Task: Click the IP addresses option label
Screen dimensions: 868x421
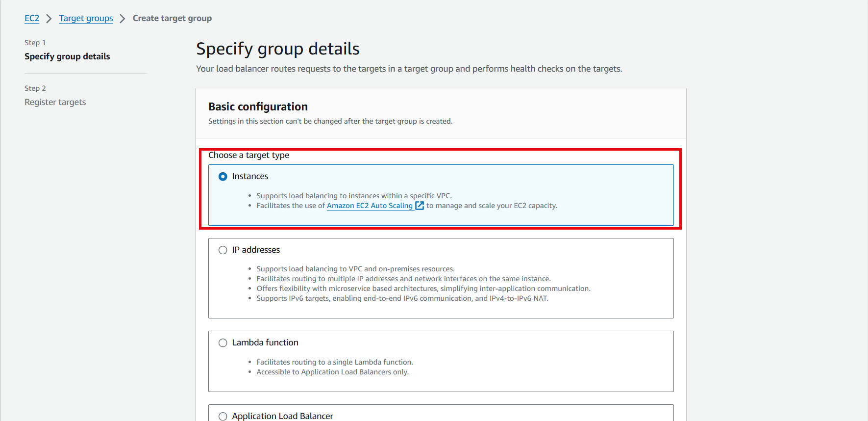Action: (256, 250)
